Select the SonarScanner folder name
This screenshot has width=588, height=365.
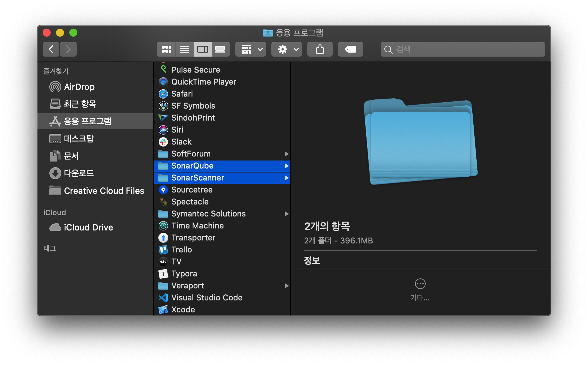click(198, 178)
